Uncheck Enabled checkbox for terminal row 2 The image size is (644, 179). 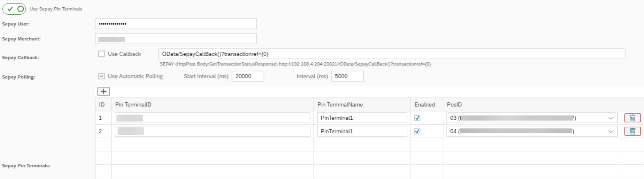point(417,131)
